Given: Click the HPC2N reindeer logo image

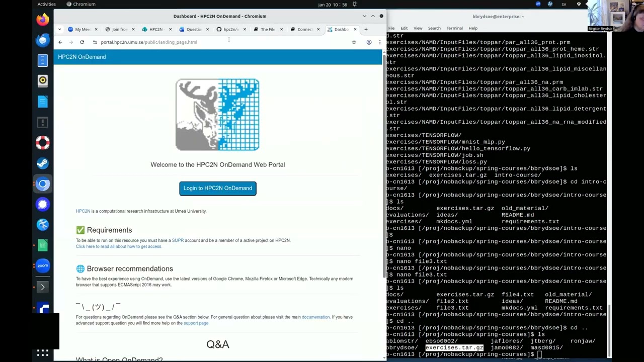Looking at the screenshot, I should click(217, 115).
